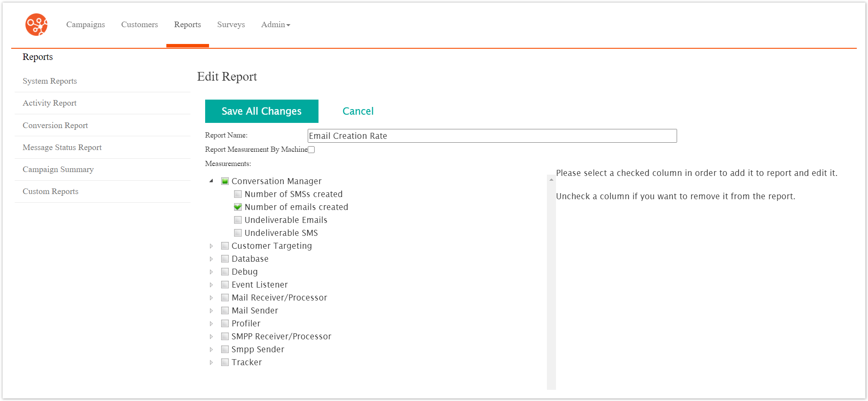Image resolution: width=868 pixels, height=401 pixels.
Task: Click the application logo in the top bar
Action: coord(36,25)
